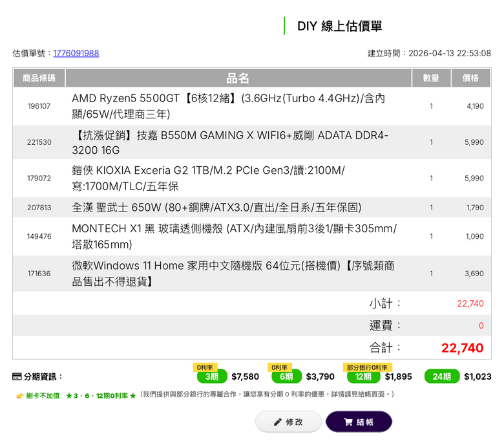Click the 1,790 price of 650W row
Viewport: 504px width, 445px height.
[x=475, y=208]
